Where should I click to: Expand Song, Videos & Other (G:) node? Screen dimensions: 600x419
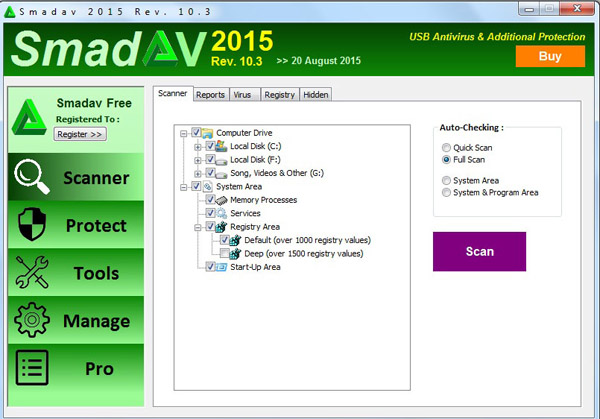[198, 174]
